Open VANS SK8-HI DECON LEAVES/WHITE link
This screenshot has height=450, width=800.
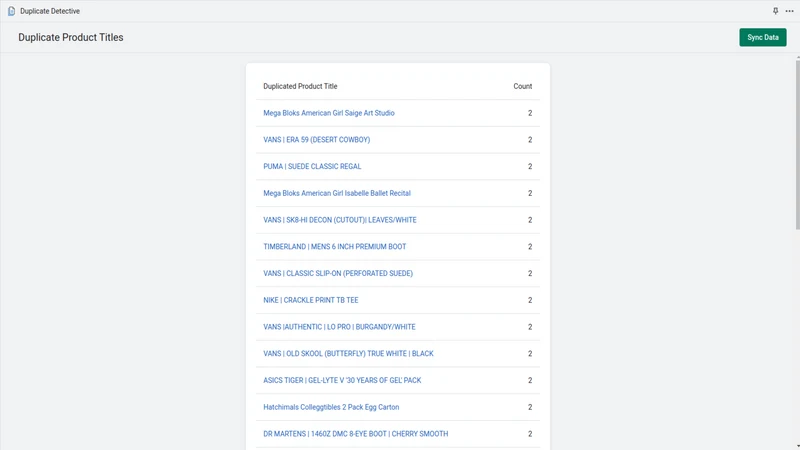340,220
